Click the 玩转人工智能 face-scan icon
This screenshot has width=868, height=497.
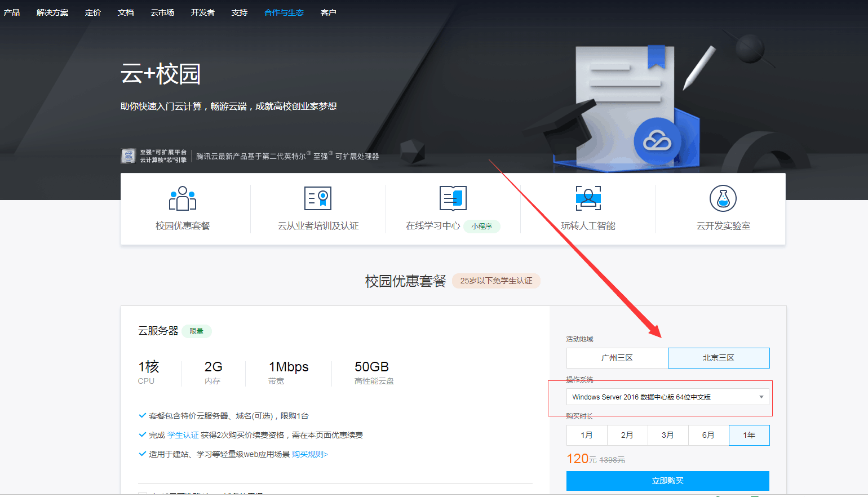[588, 198]
